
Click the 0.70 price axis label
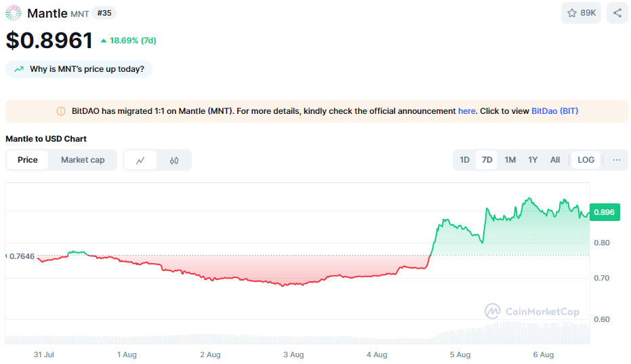[602, 278]
